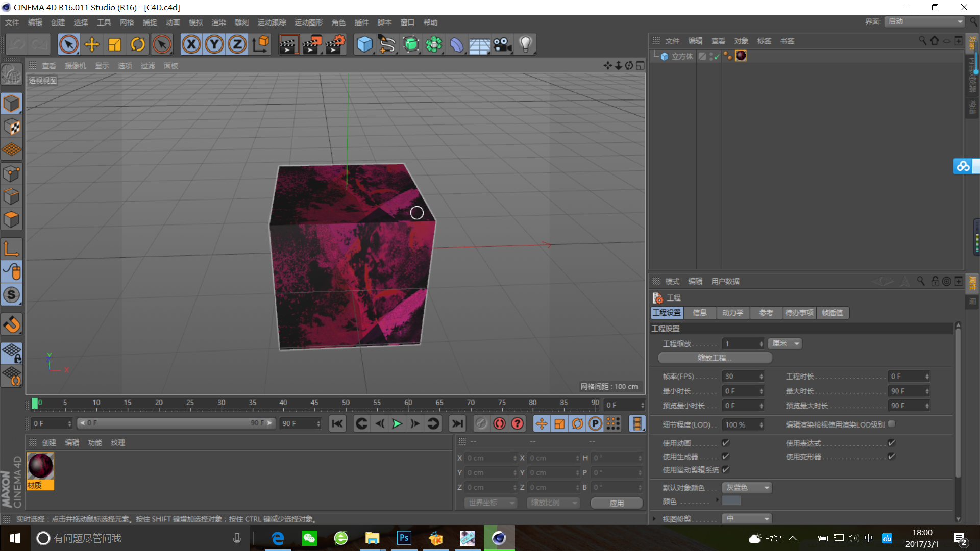
Task: Open the 运动图形 menu
Action: 309,22
